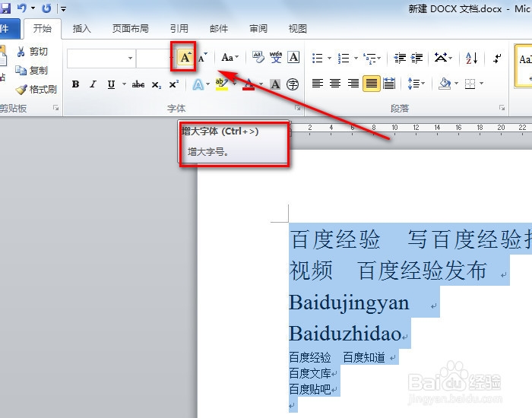Click the Phonetic Guide wén icon
Screen dimensions: 532x418
point(276,57)
